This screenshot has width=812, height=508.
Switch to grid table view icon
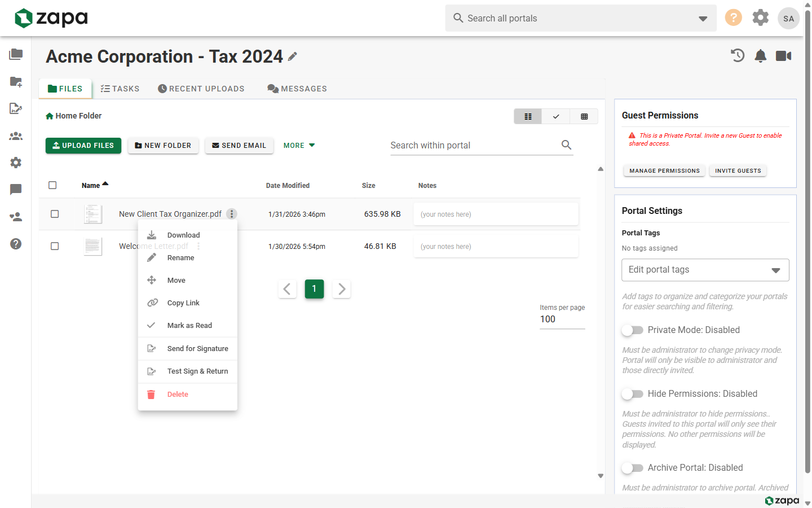point(584,116)
